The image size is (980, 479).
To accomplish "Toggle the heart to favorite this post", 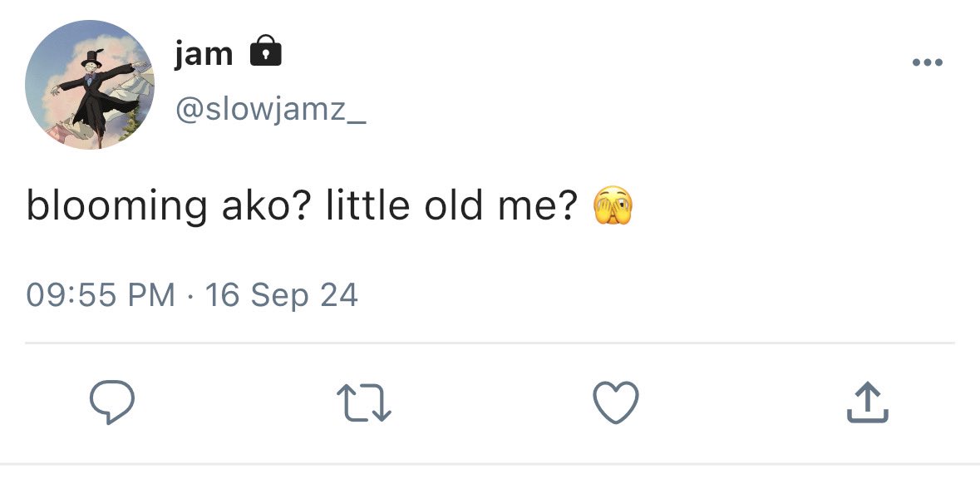I will tap(616, 402).
